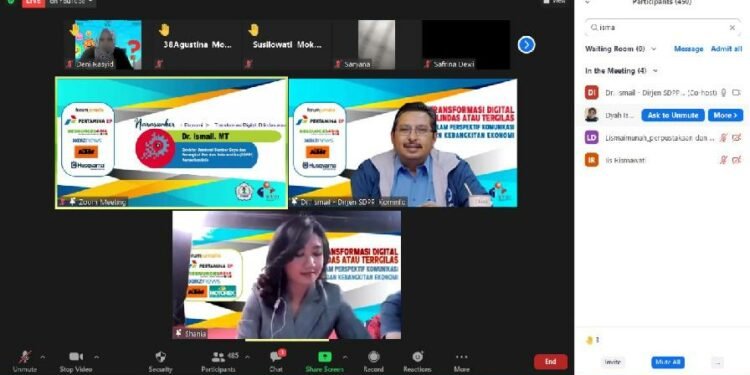Click Dyah profile picture avatar
Screen dimensions: 750x375
[x=591, y=115]
